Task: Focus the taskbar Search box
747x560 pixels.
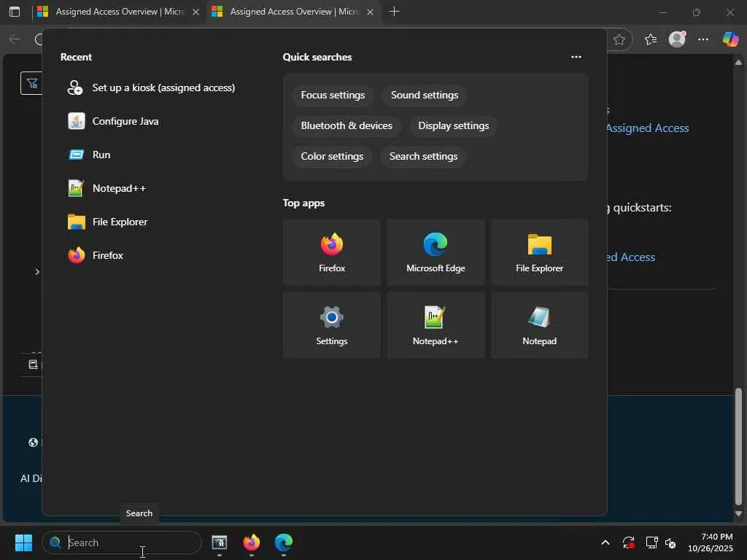Action: click(x=122, y=542)
